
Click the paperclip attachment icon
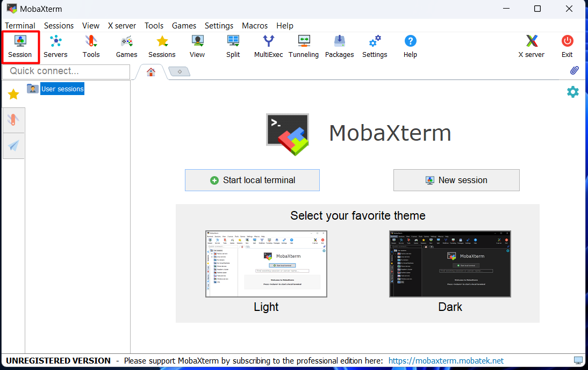574,70
